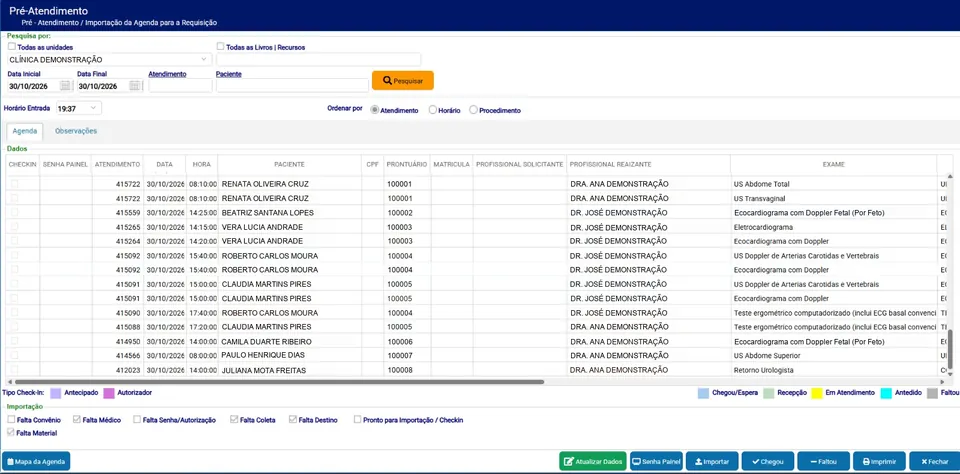Sort by the HORA column header
The image size is (960, 474).
pos(201,164)
